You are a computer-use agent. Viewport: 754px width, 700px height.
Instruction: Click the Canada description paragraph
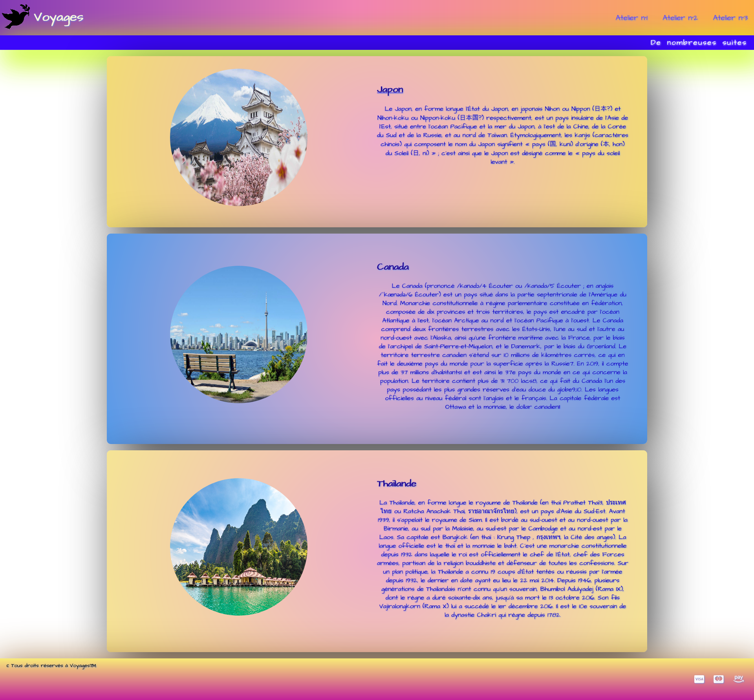tap(502, 346)
